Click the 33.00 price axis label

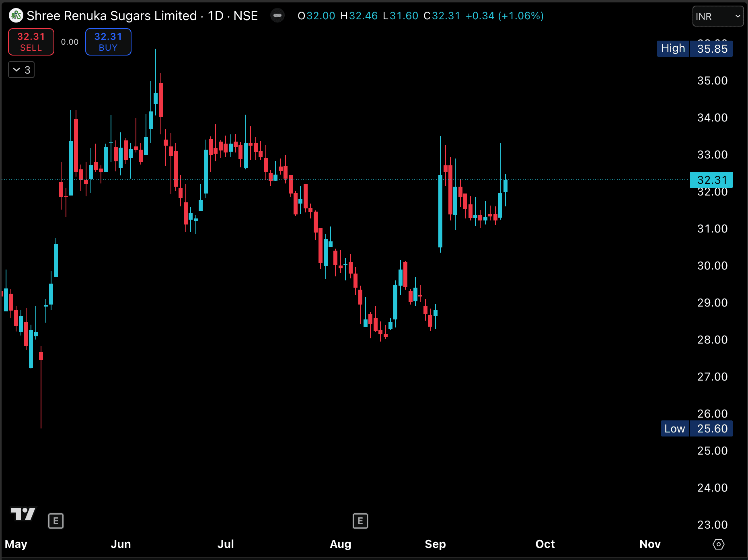(x=712, y=154)
